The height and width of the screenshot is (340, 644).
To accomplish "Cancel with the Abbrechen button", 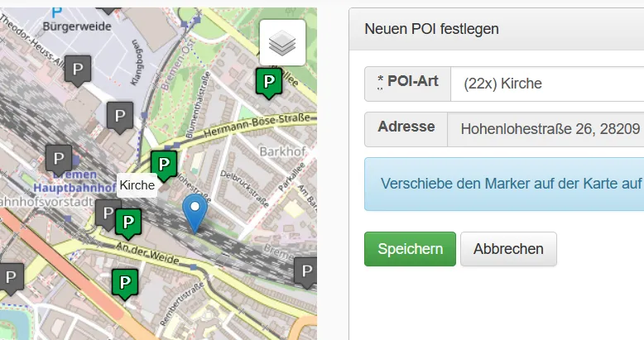I will (508, 249).
